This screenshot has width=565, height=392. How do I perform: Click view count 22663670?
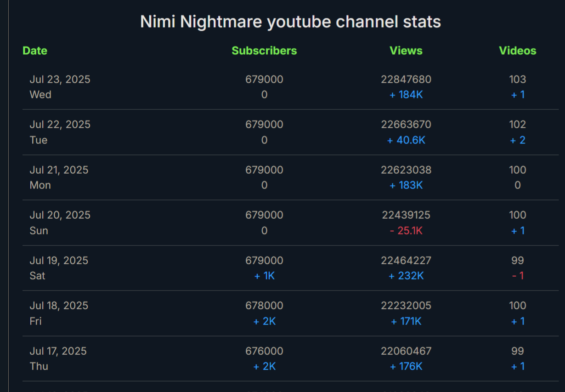(x=406, y=125)
